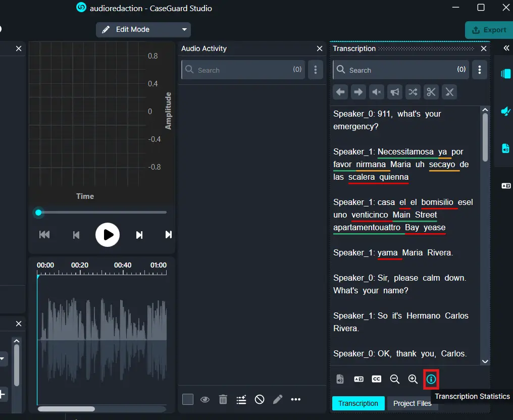513x420 pixels.
Task: Skip to beginning of audio
Action: (44, 235)
